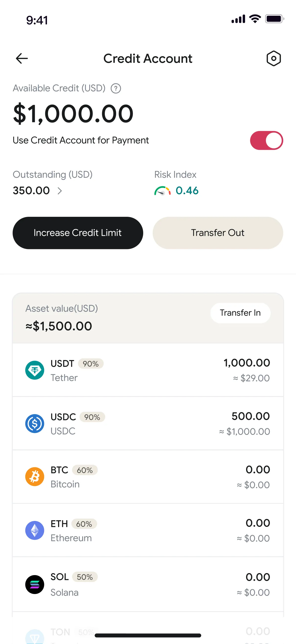Tap the Risk Index 0.46 value

pos(187,191)
